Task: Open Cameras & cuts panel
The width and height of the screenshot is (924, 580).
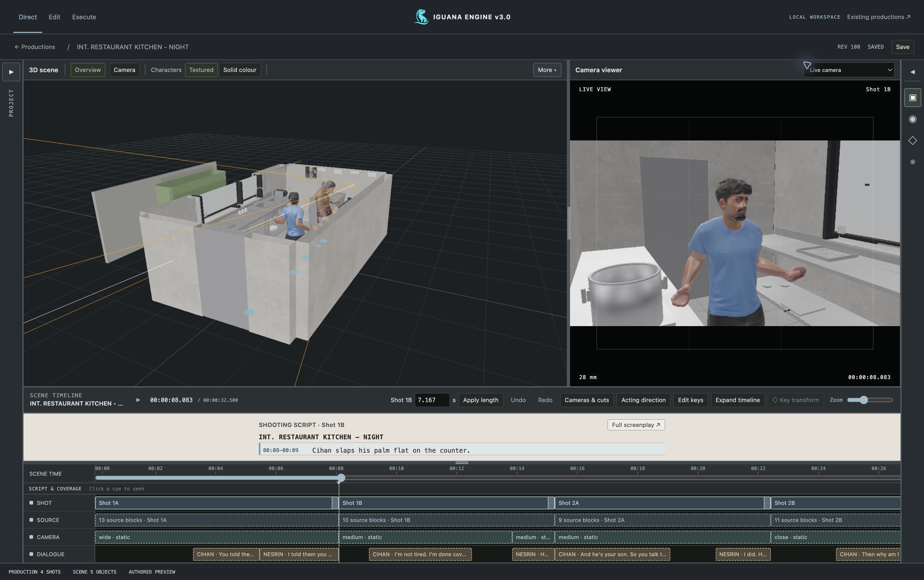Action: click(587, 400)
